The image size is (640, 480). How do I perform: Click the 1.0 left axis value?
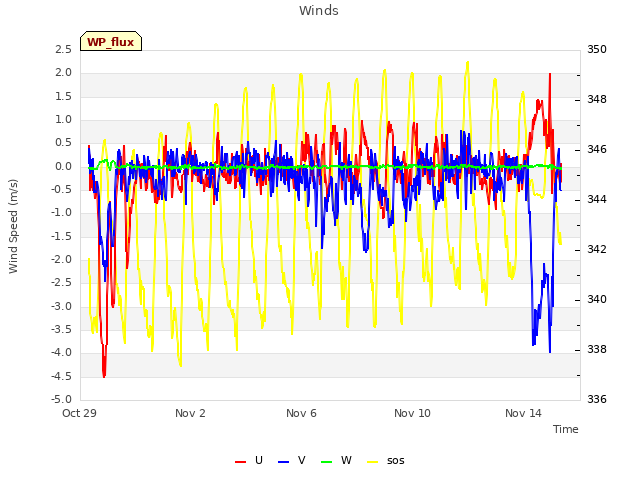click(x=63, y=120)
